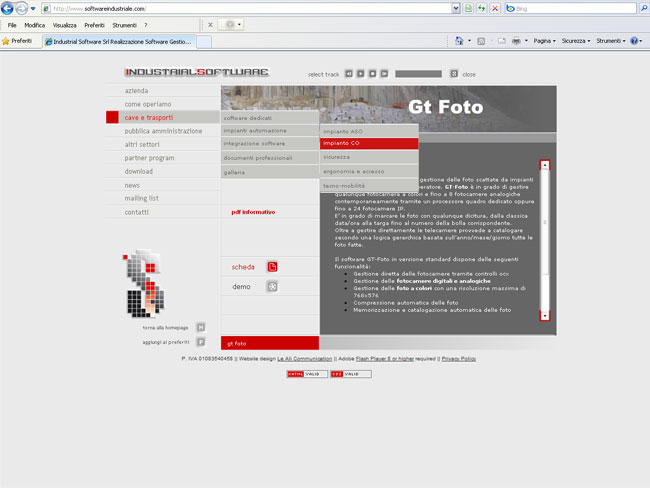
Task: Open the Pagina dropdown
Action: (x=544, y=41)
